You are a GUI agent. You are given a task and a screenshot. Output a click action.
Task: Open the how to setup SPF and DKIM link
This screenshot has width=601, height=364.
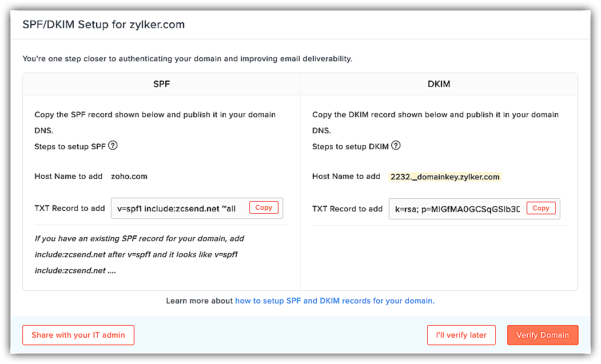335,301
